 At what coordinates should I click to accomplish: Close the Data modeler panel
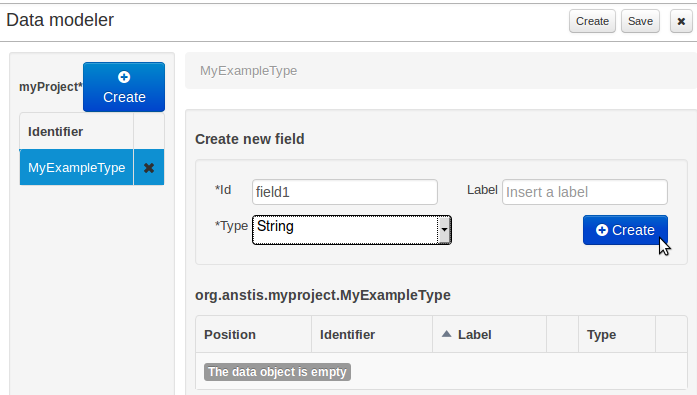[681, 21]
